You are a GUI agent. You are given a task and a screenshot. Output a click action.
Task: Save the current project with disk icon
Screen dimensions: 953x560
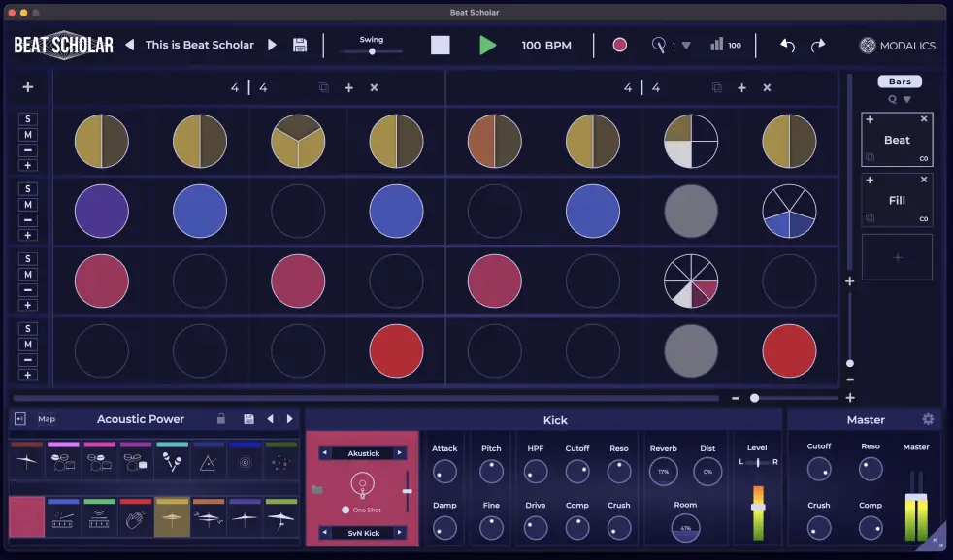pos(300,45)
